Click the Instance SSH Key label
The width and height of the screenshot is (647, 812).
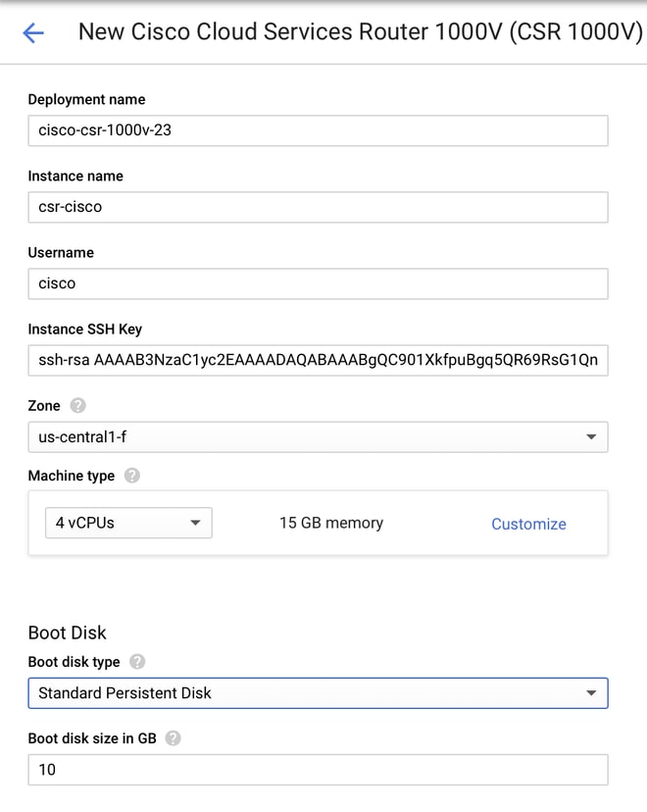click(85, 330)
